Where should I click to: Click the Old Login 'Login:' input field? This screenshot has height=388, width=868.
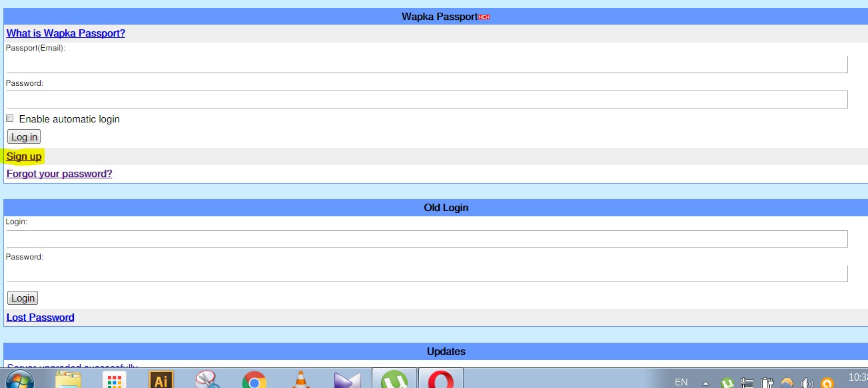coord(427,239)
